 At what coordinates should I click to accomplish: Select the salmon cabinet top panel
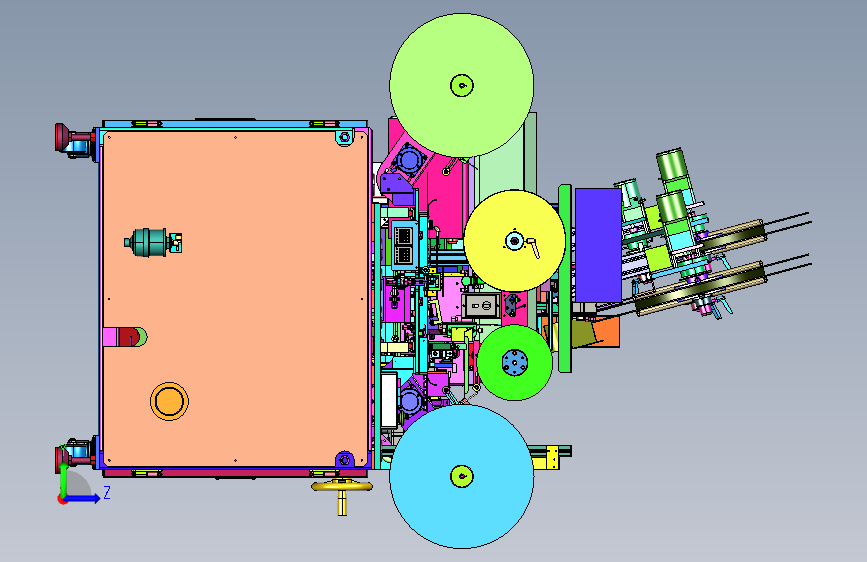(x=235, y=299)
